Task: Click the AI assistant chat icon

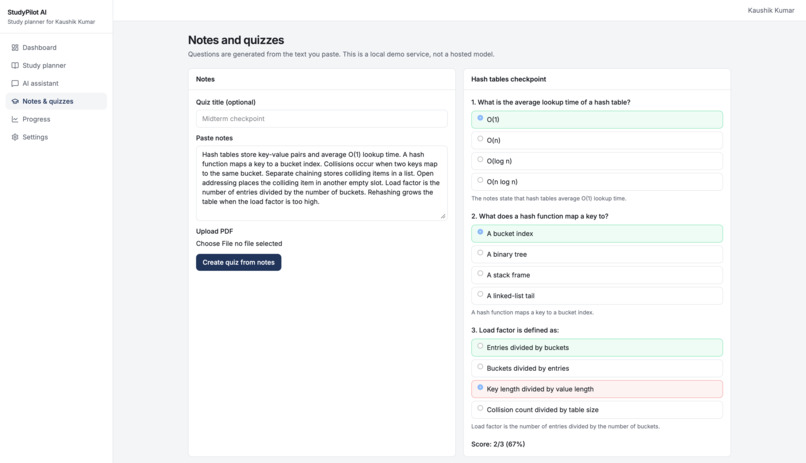Action: pos(15,83)
